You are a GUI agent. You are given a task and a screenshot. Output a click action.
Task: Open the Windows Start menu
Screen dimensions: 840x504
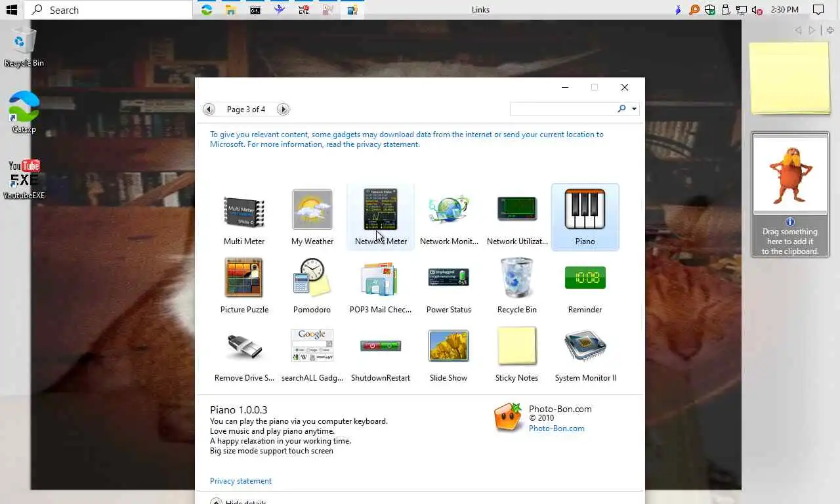[11, 10]
